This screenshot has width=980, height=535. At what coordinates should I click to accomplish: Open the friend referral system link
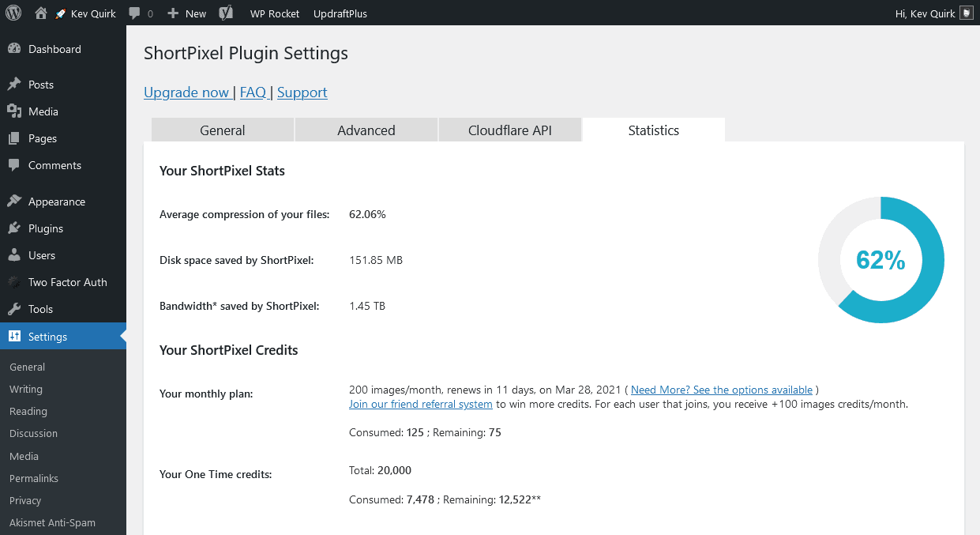(x=421, y=404)
